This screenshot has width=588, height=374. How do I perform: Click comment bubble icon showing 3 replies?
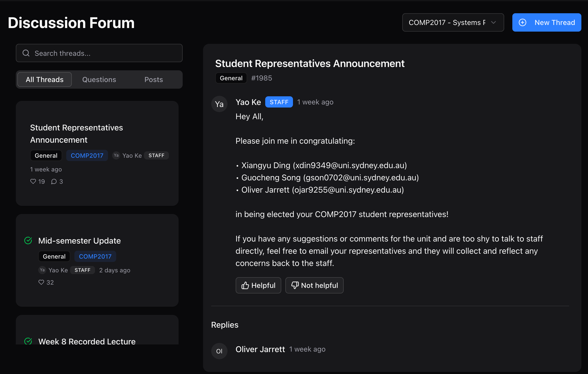[54, 181]
